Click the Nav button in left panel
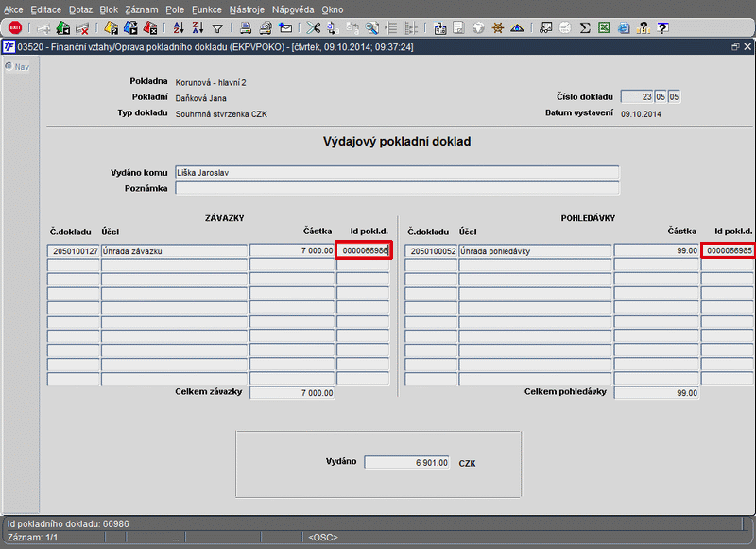This screenshot has width=756, height=549. point(17,66)
